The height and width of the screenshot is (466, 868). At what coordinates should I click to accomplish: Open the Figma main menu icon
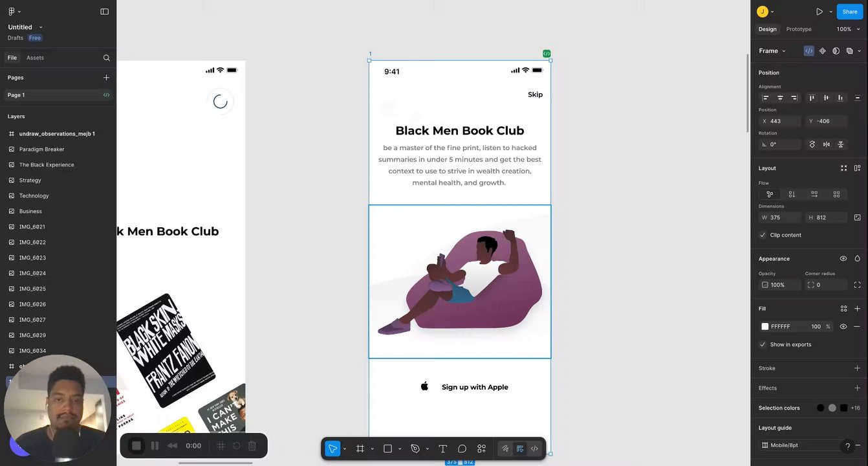[x=11, y=12]
